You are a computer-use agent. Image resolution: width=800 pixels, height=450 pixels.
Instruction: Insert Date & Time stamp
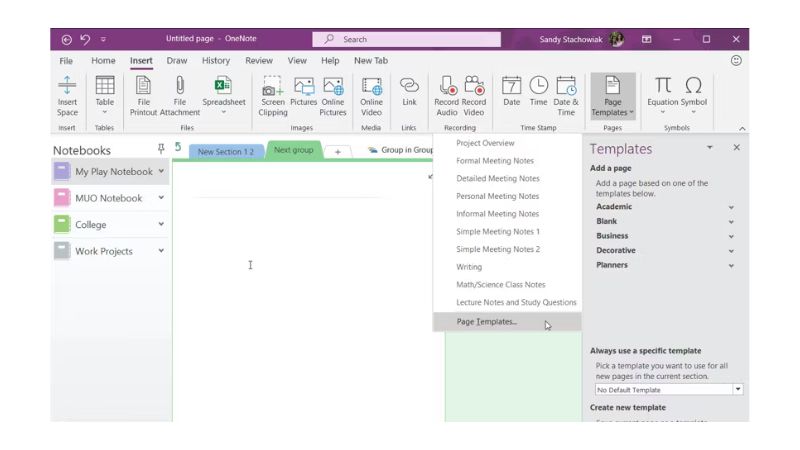pos(566,96)
